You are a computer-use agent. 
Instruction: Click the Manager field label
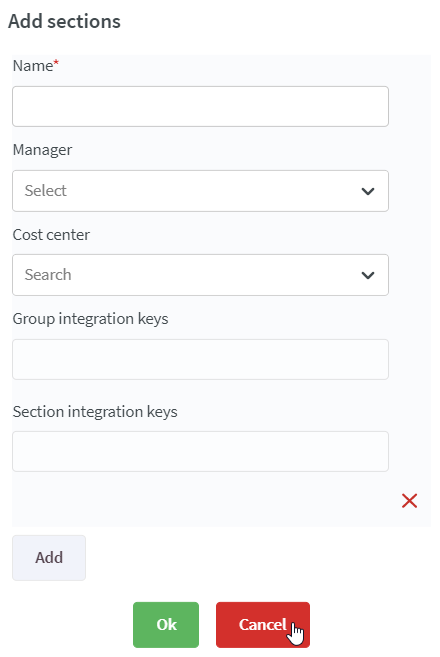tap(42, 150)
